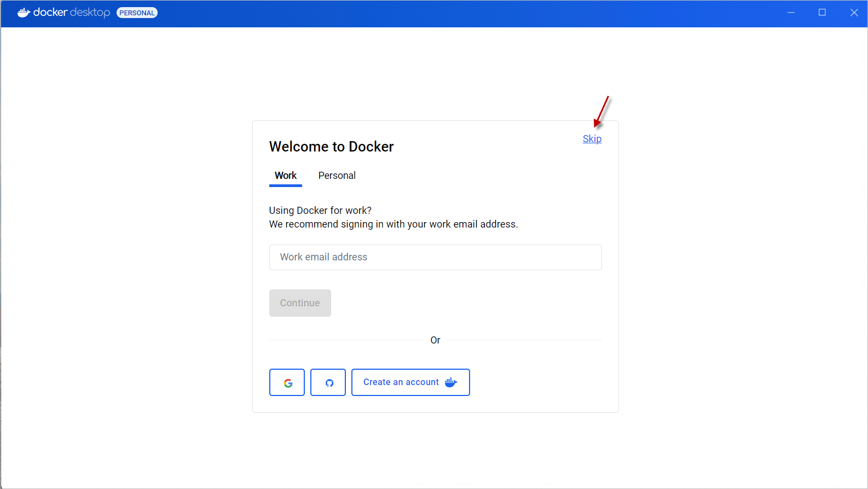Viewport: 868px width, 489px height.
Task: Click the Continue button
Action: 300,303
